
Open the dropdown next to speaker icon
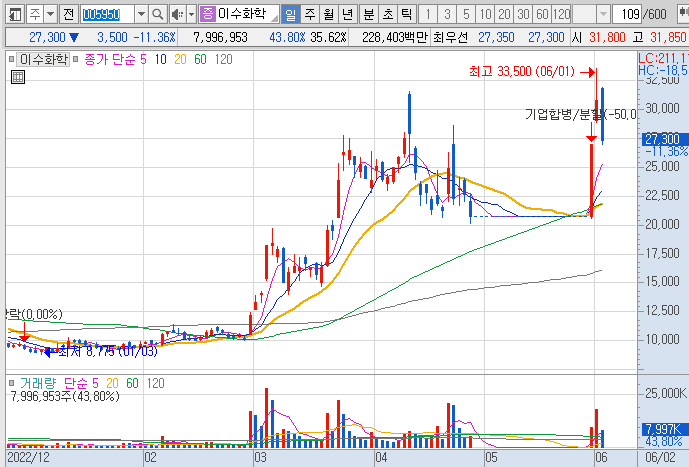point(192,14)
